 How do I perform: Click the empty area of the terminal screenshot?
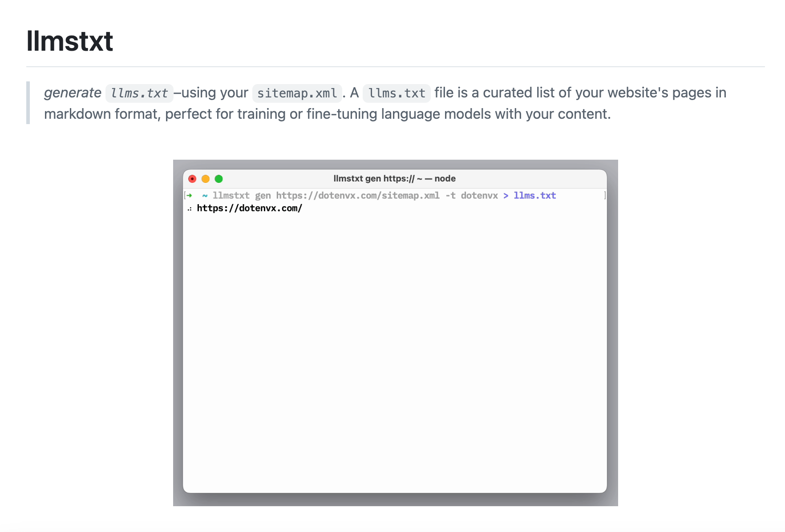point(394,347)
